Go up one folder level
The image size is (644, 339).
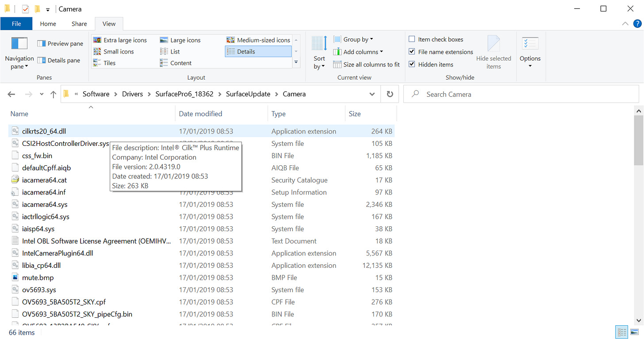[x=53, y=94]
